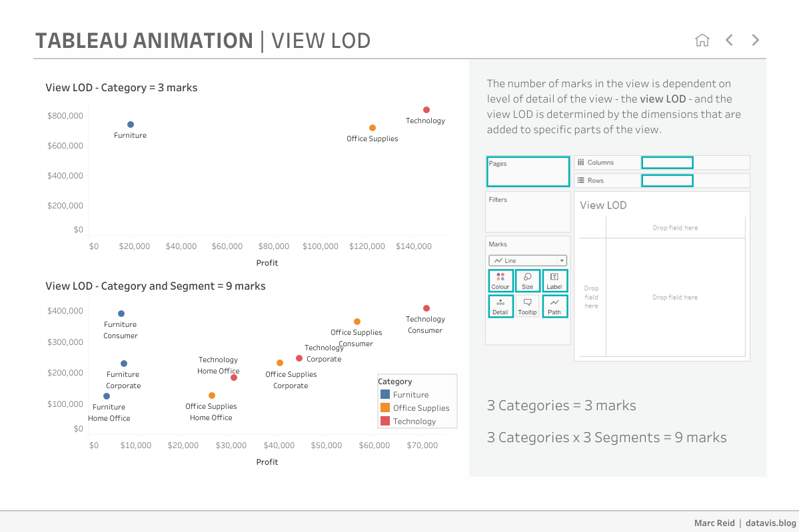Select Furniture Consumer mark in bottom chart
Image resolution: width=799 pixels, height=532 pixels.
click(x=121, y=314)
